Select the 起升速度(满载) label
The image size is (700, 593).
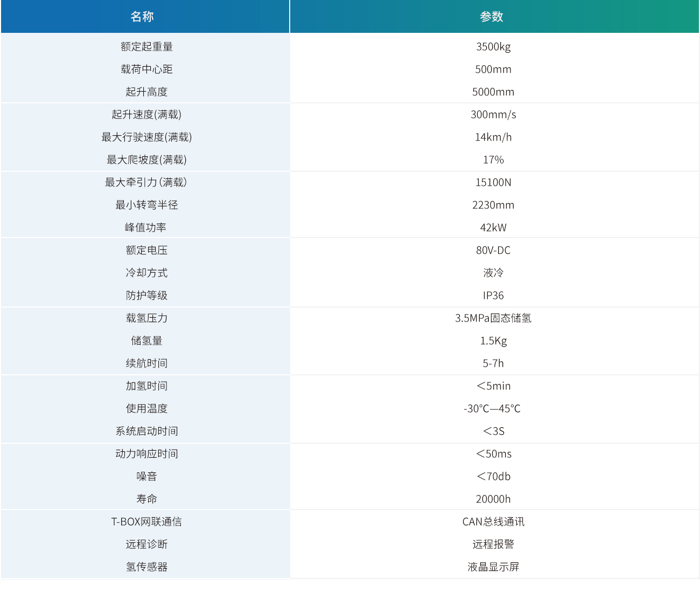tap(146, 115)
